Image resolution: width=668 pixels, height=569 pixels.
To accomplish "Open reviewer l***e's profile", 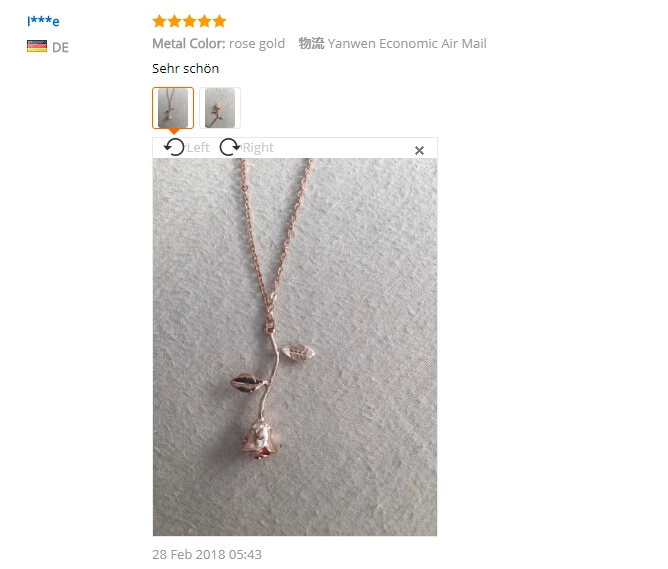I will coord(43,21).
